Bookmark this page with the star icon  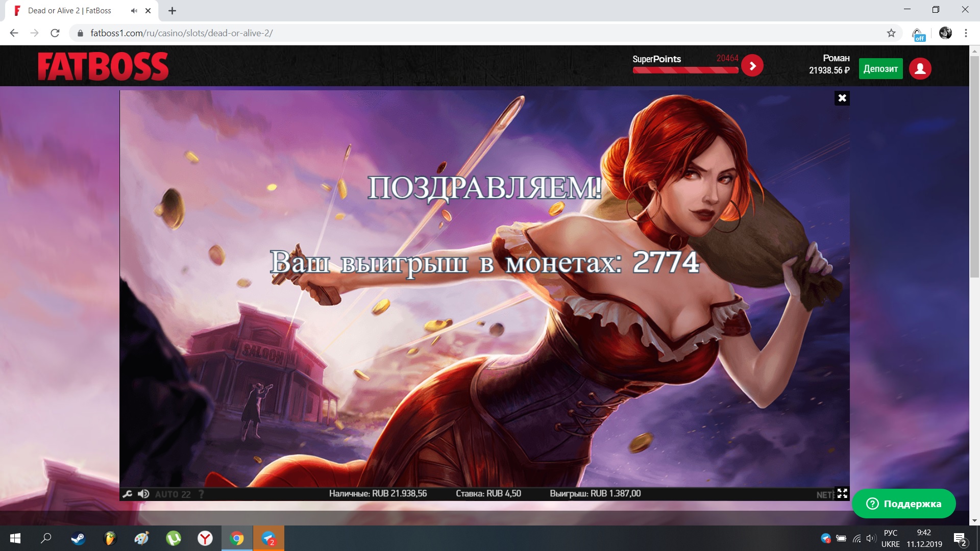[x=891, y=33]
